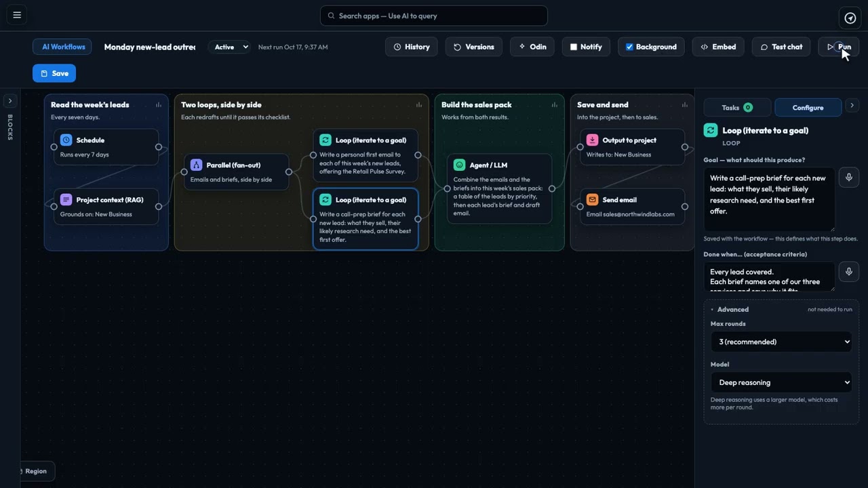Click loop icon of personal first email block
Viewport: 868px width, 488px height.
click(325, 140)
